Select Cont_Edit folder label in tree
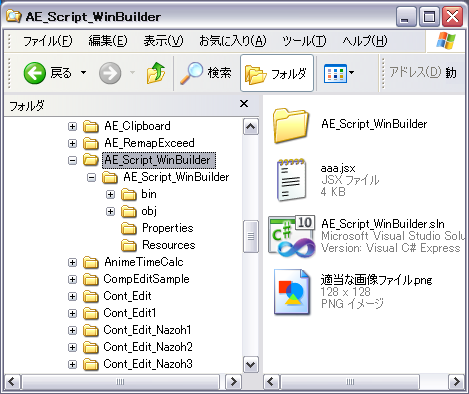Screen dimensions: 469x394 coord(127,296)
